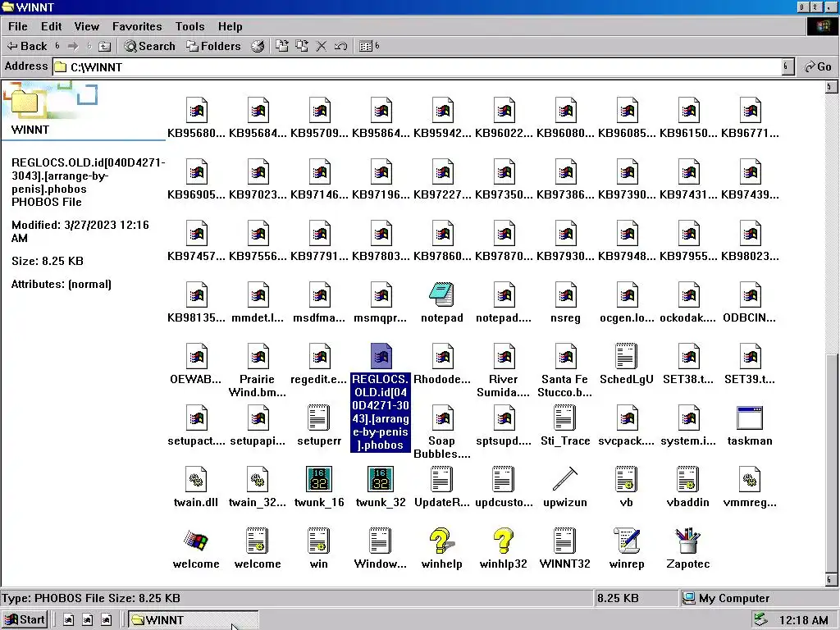
Task: Select the notepad application icon
Action: click(442, 302)
